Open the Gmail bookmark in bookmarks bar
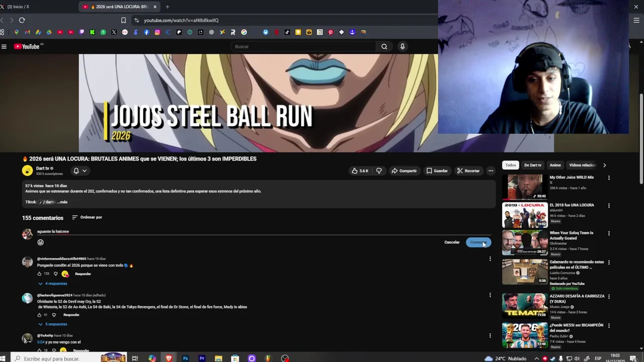Screen dimensions: 644x362 (27, 32)
